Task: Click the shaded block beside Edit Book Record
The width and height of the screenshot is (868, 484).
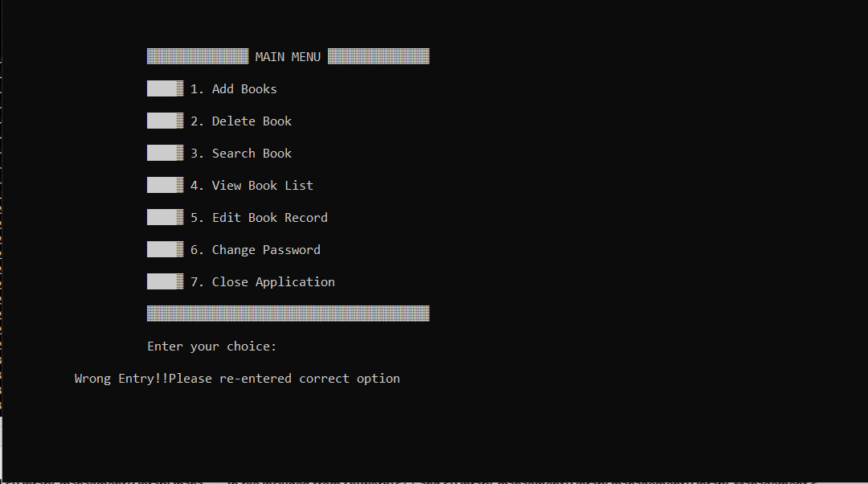Action: 164,216
